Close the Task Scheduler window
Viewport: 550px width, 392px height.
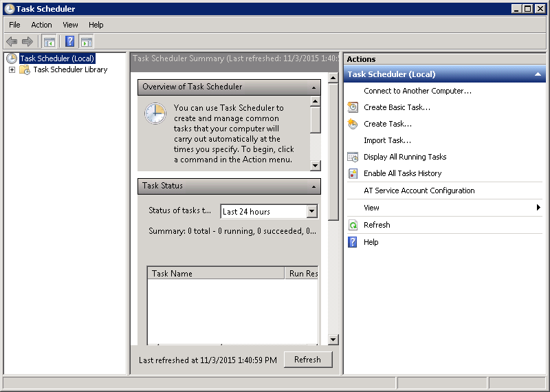[540, 9]
